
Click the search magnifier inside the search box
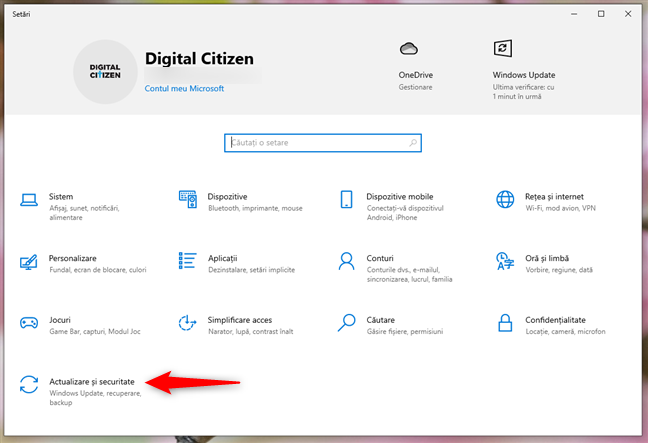[x=412, y=143]
